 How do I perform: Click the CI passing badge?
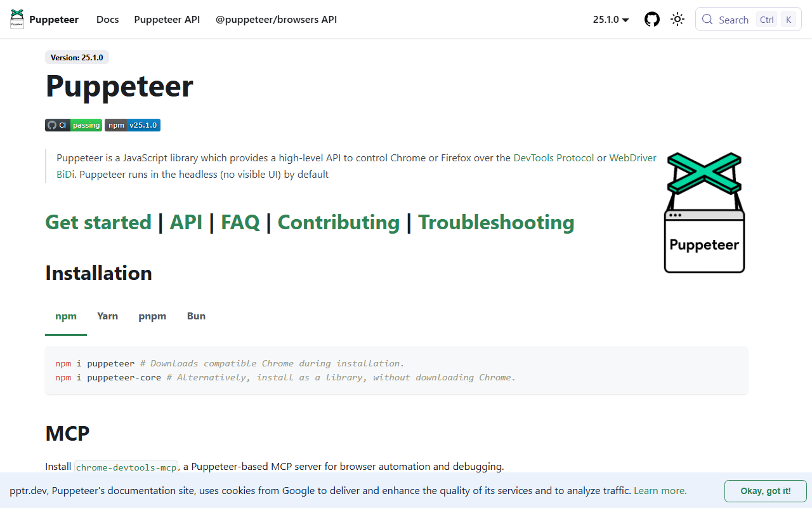coord(74,125)
